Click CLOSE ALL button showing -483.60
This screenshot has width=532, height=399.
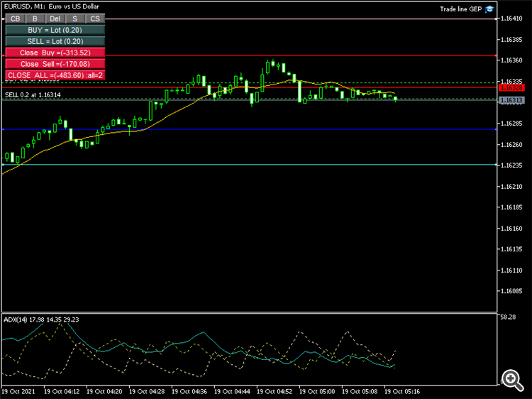[55, 75]
